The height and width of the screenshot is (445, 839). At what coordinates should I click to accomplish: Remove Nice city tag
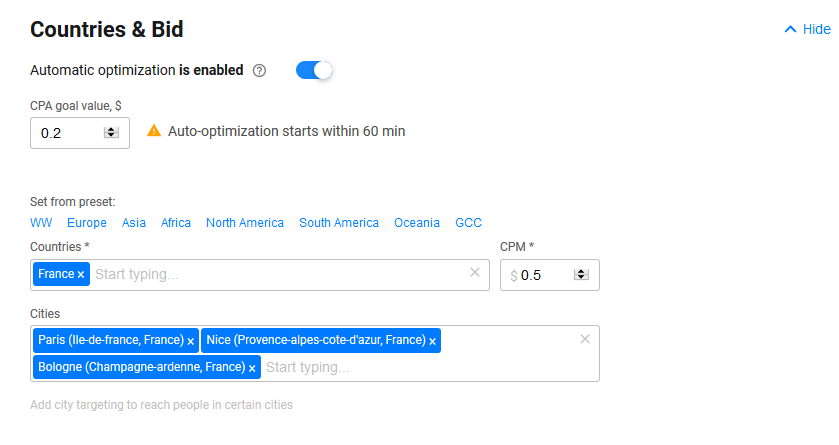coord(432,341)
